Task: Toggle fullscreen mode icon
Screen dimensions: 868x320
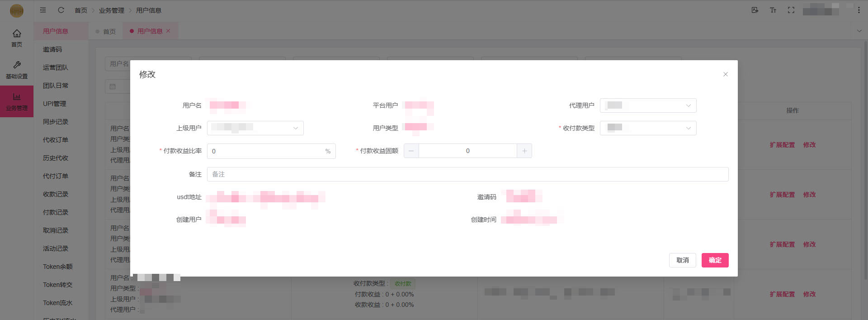Action: pyautogui.click(x=791, y=10)
